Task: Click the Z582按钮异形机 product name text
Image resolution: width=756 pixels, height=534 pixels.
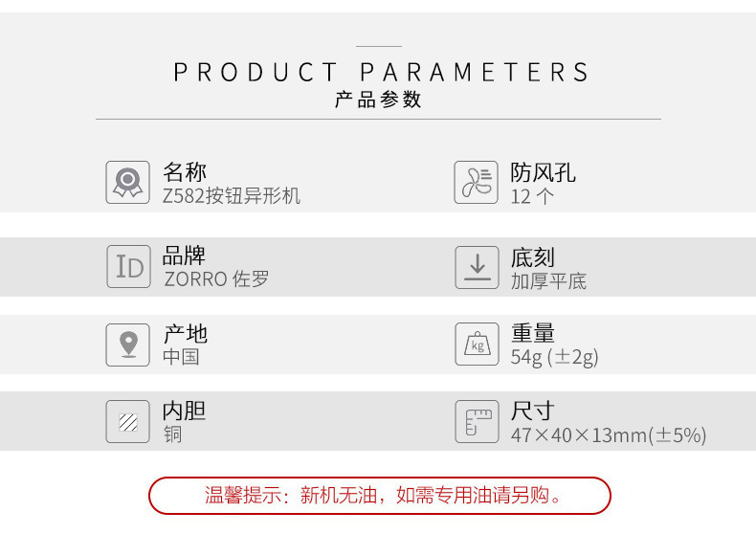Action: pos(231,196)
